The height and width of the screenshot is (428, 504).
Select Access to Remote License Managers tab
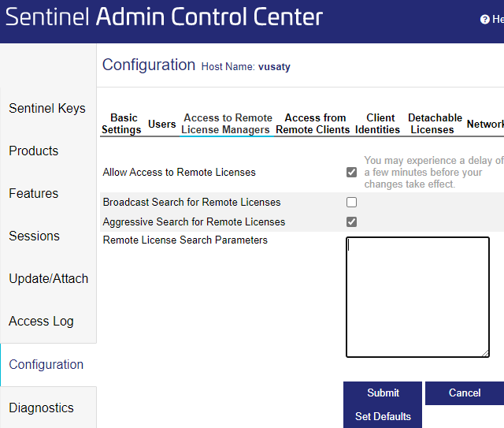[227, 124]
